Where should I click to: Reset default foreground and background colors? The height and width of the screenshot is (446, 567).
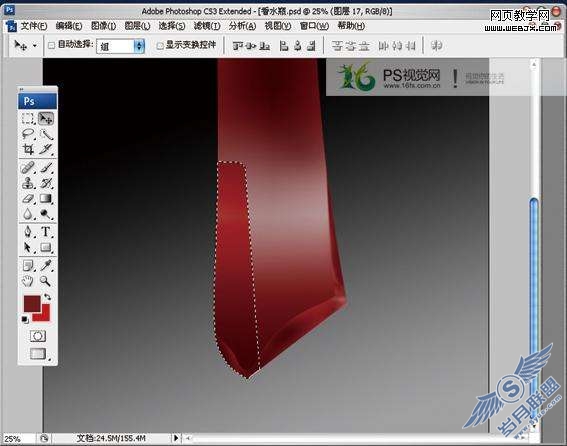[25, 320]
